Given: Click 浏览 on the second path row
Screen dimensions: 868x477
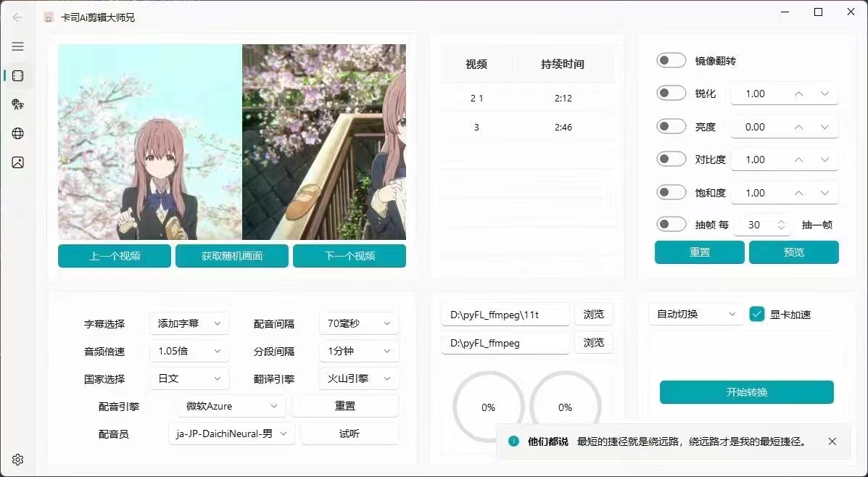Looking at the screenshot, I should [593, 343].
